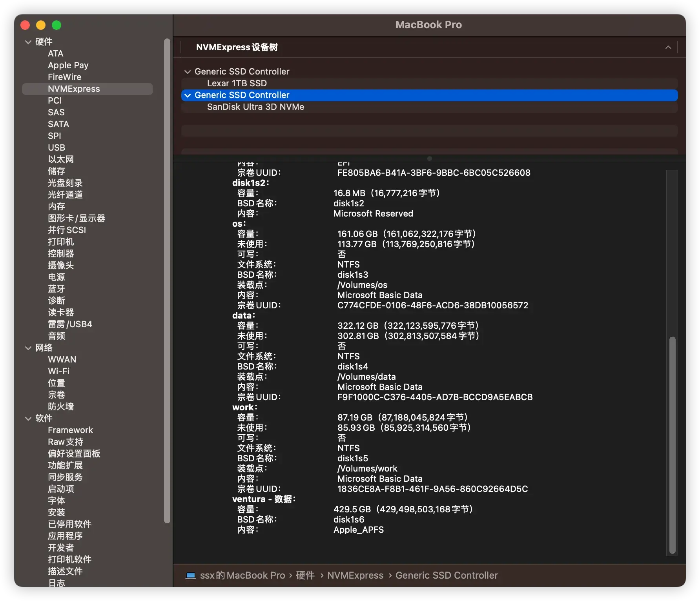Image resolution: width=700 pixels, height=601 pixels.
Task: Collapse the first Generic SSD Controller node
Action: [x=188, y=72]
